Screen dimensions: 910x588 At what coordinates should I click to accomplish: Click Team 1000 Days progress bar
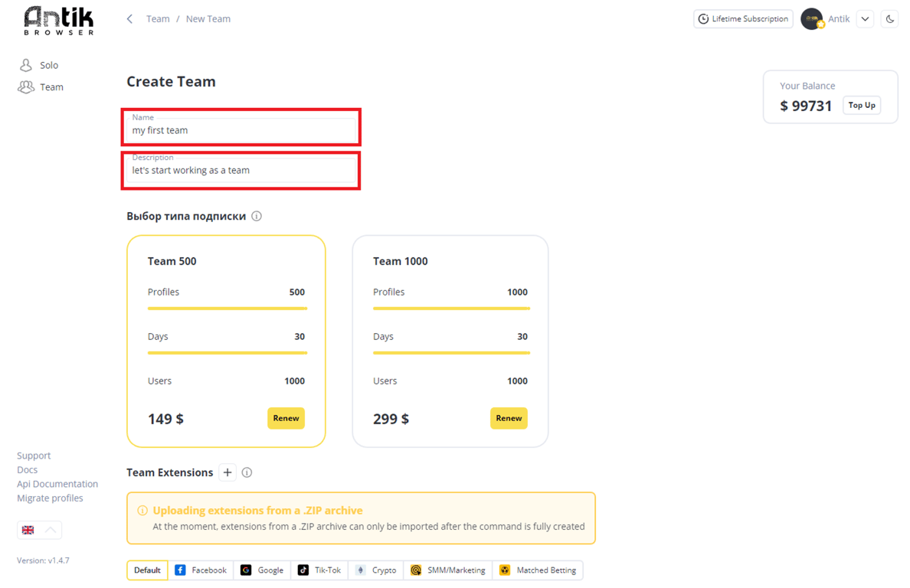(x=451, y=352)
